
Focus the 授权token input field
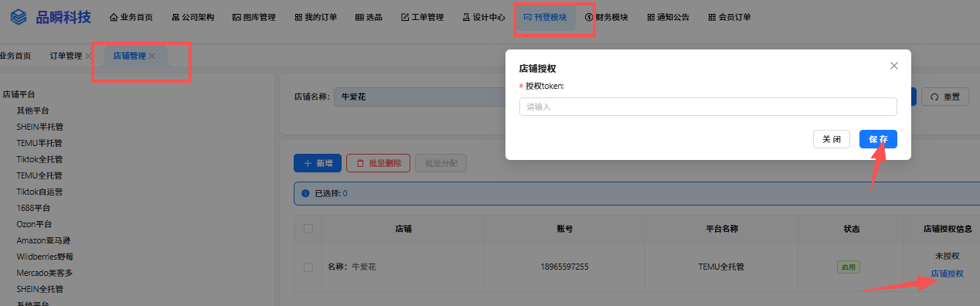point(708,107)
